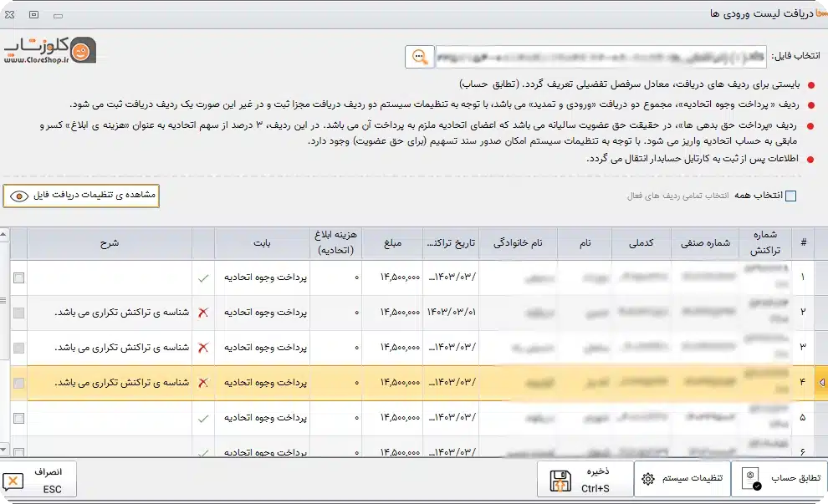Select row number ۱
This screenshot has height=504, width=828.
point(803,277)
